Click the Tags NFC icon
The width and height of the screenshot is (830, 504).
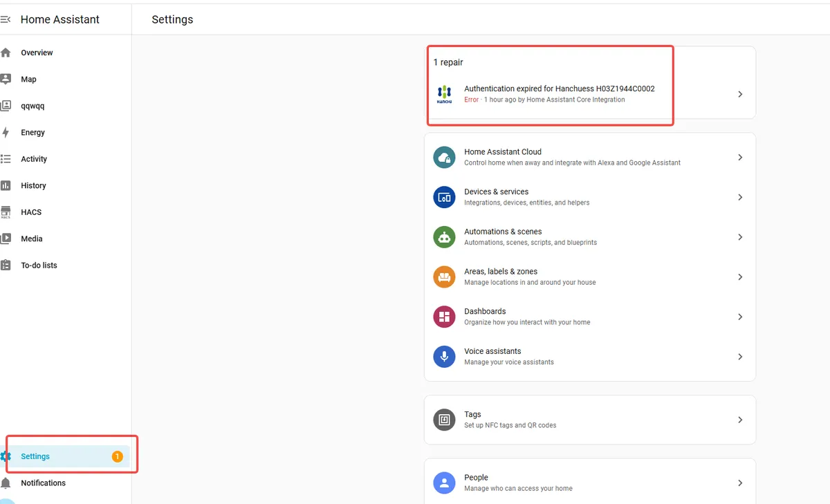[444, 420]
